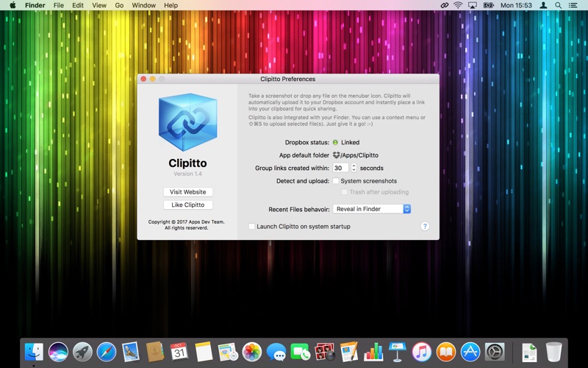
Task: Click the stepper arrows beside the seconds field
Action: coord(354,168)
